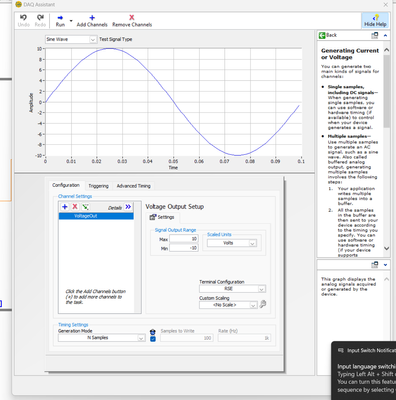Open the Custom Scaling No Scale dropdown
Screen dimensions: 396x400
click(228, 305)
